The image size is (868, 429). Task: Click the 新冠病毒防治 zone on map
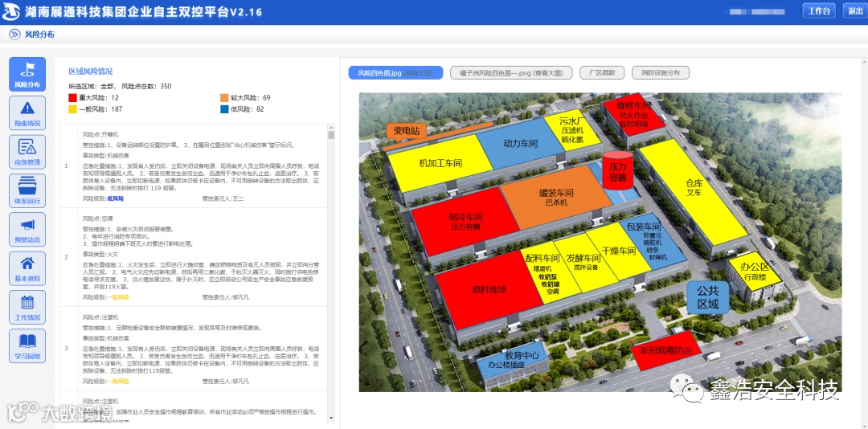[x=665, y=350]
